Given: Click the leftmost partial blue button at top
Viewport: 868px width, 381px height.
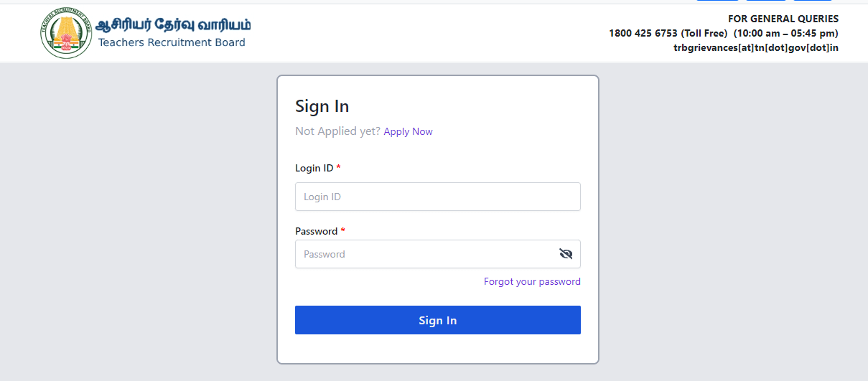Looking at the screenshot, I should (x=717, y=1).
